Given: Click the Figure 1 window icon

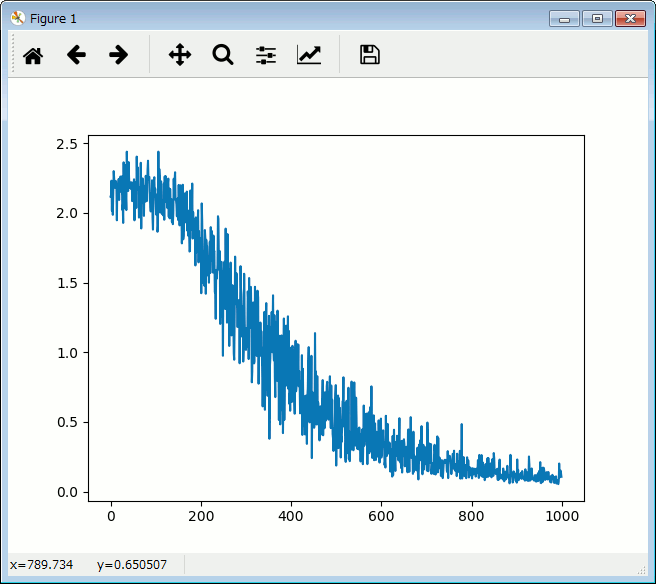Looking at the screenshot, I should click(x=17, y=18).
